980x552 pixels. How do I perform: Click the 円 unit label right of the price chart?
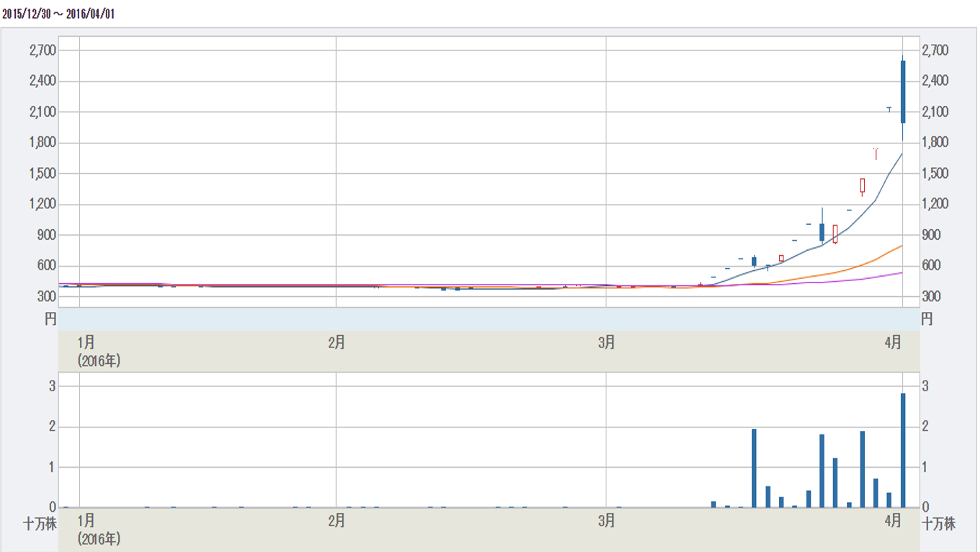point(927,319)
